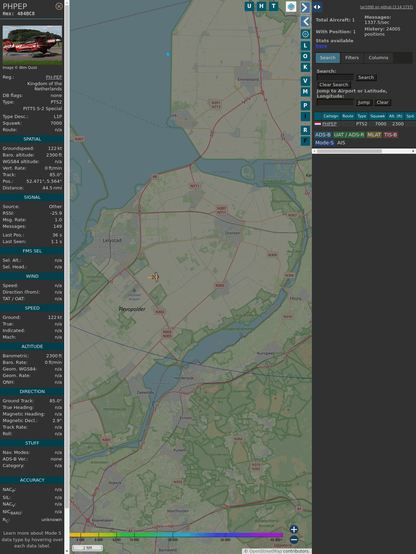
Task: Click the altitude color scale bar
Action: [x=176, y=535]
